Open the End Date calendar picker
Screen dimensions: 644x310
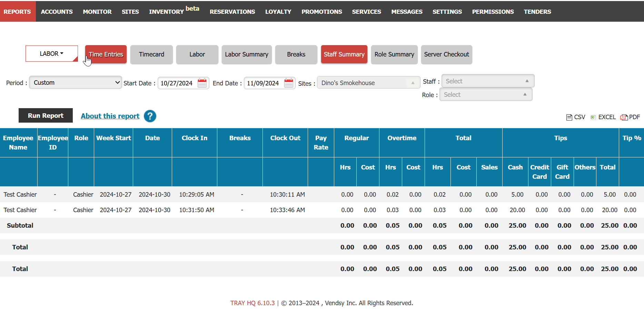288,83
